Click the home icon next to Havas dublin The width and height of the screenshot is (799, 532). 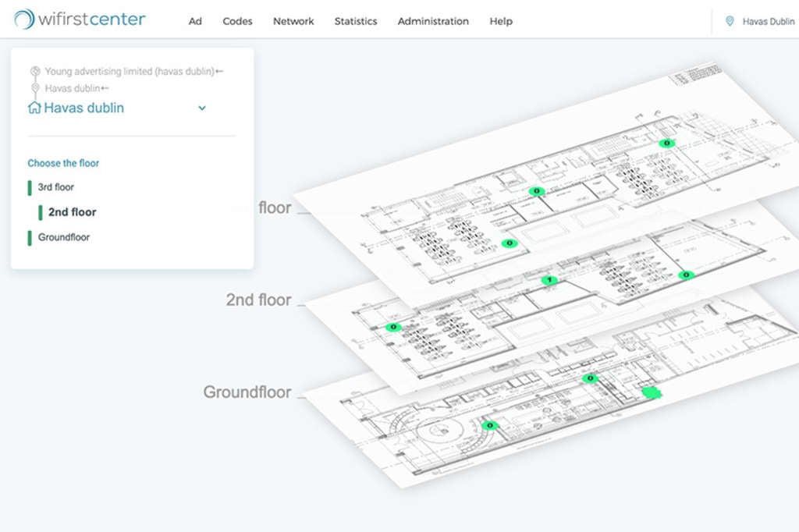pyautogui.click(x=34, y=108)
